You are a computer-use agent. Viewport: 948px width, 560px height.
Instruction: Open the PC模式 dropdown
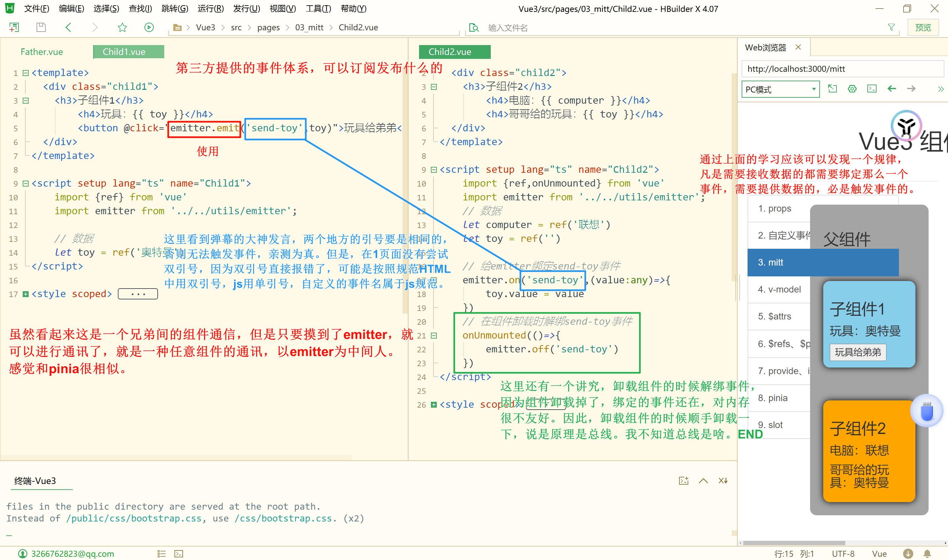click(x=780, y=89)
